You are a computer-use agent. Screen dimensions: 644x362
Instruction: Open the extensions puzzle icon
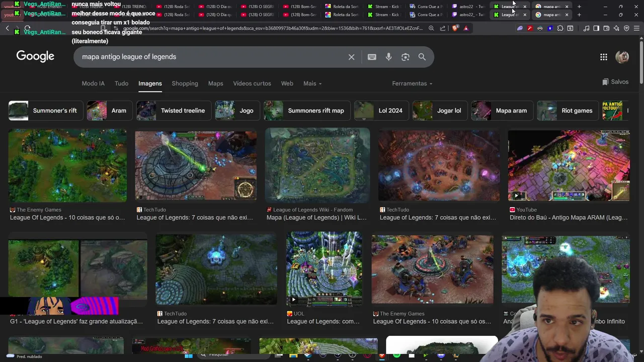(560, 28)
